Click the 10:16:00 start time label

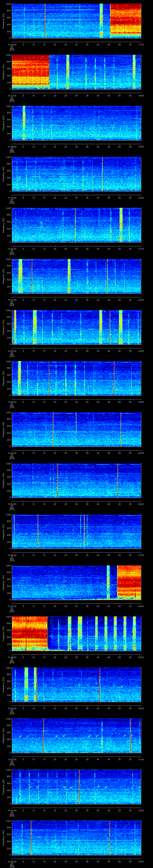point(12,44)
